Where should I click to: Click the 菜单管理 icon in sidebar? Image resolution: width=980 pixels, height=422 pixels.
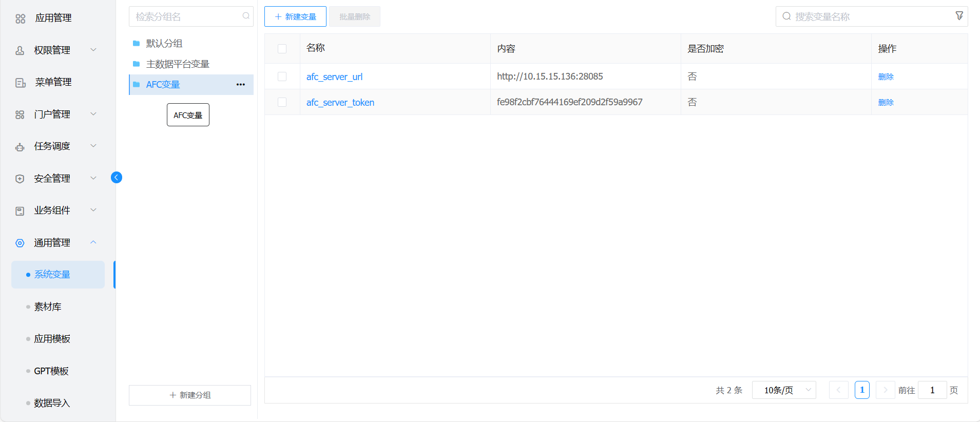tap(20, 83)
